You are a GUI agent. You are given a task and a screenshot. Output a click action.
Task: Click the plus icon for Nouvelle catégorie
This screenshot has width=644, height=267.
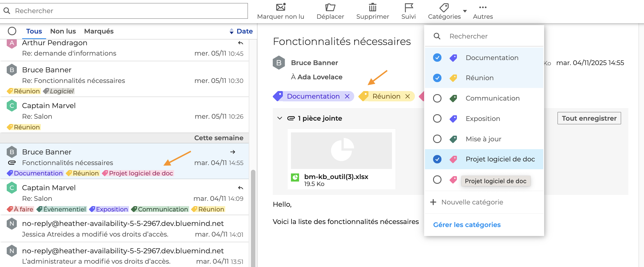coord(433,202)
